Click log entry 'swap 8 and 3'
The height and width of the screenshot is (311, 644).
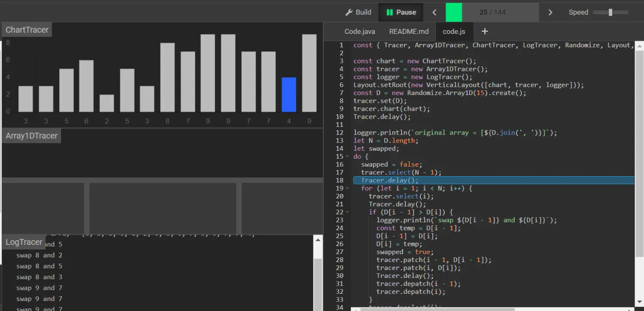pyautogui.click(x=39, y=277)
